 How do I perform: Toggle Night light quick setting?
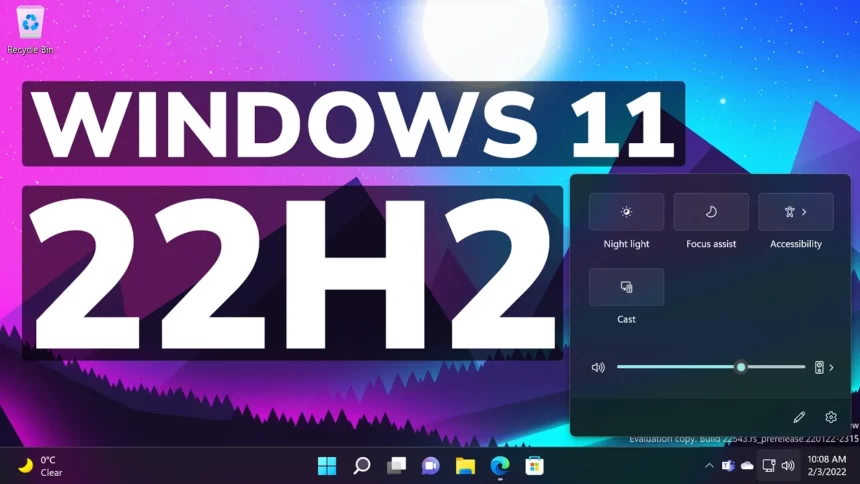click(x=626, y=212)
